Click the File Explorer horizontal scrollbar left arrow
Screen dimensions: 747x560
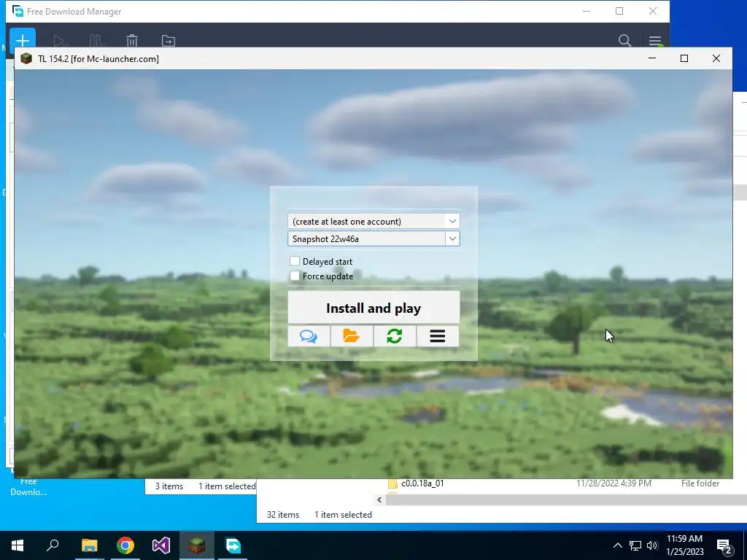379,499
